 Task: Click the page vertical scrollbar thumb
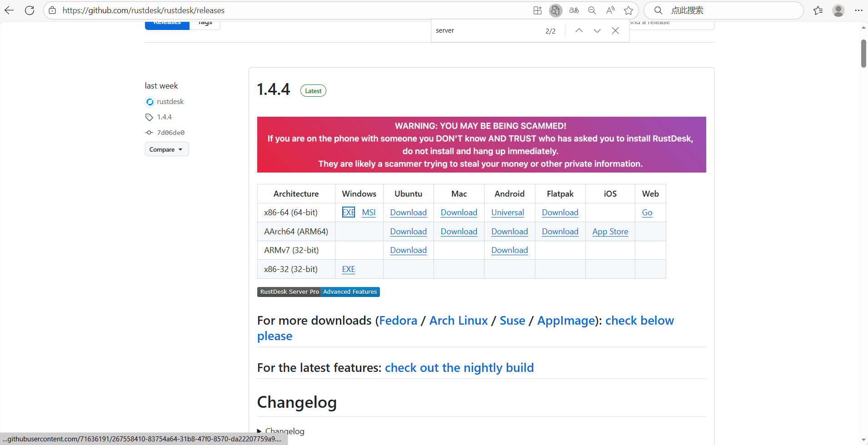pyautogui.click(x=863, y=54)
